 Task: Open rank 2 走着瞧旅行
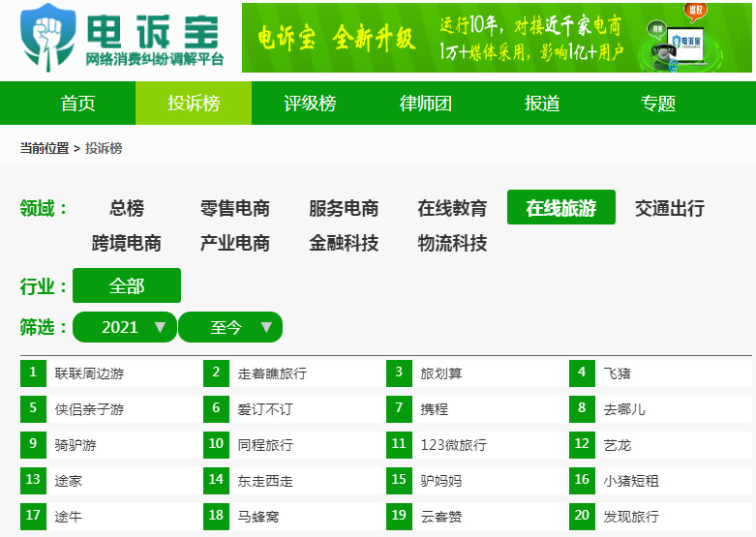tap(272, 373)
